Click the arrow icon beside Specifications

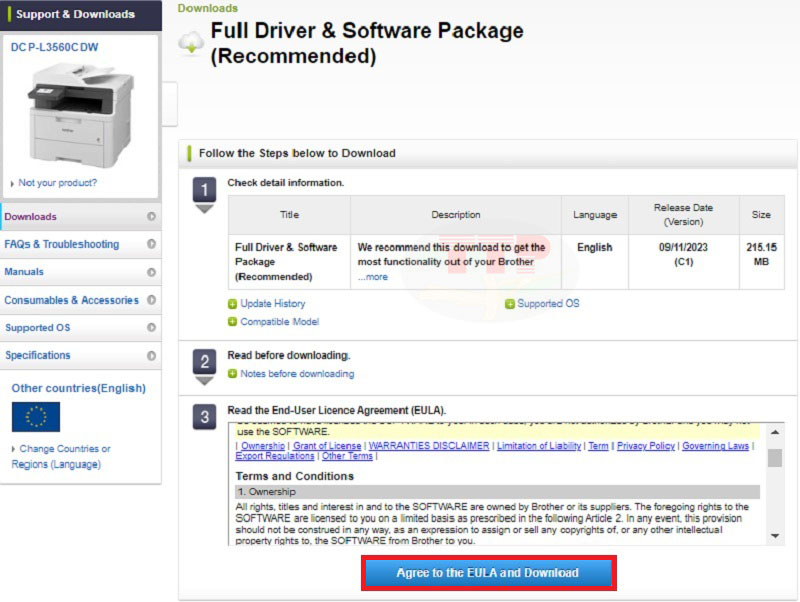(x=151, y=355)
